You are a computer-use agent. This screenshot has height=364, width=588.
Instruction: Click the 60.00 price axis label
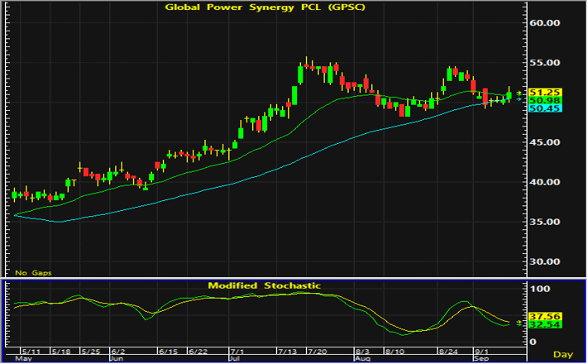pos(544,23)
